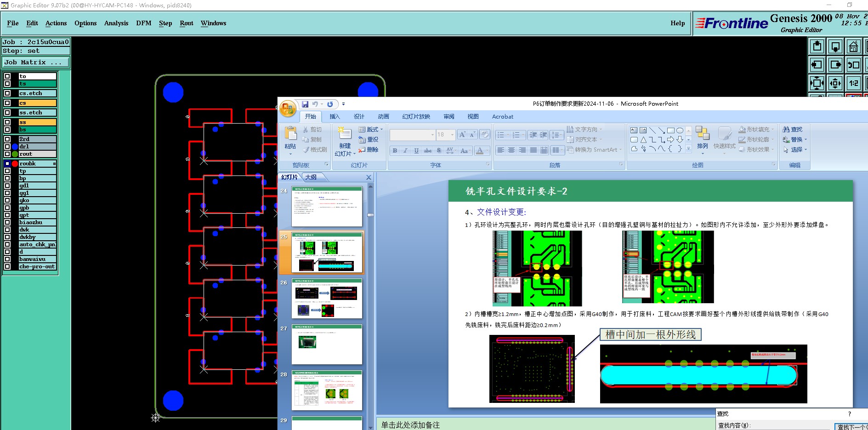The height and width of the screenshot is (430, 868).
Task: Click the text shadow S icon
Action: [439, 150]
